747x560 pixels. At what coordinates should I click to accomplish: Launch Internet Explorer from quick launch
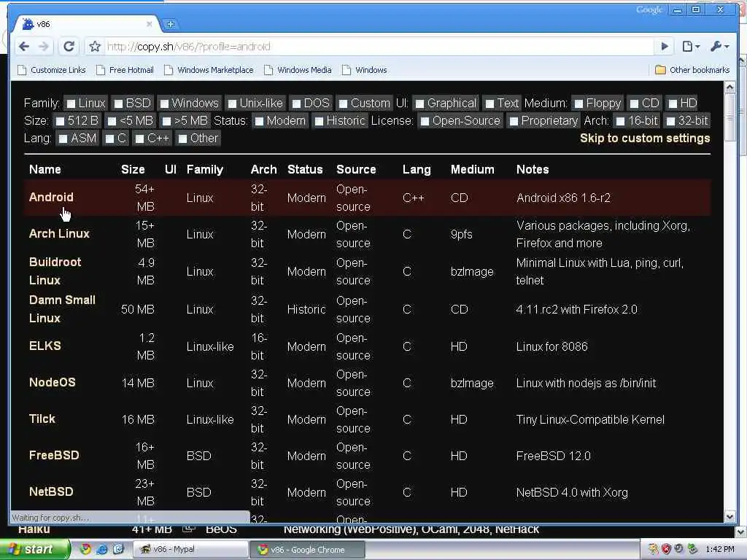102,549
